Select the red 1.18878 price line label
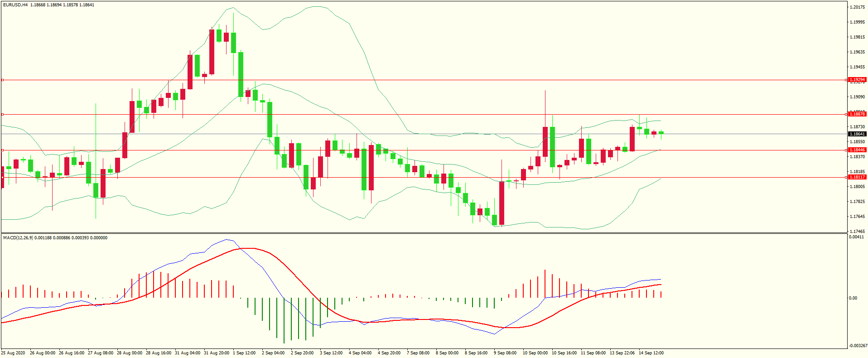Screen dimensions: 868x358 coord(857,114)
